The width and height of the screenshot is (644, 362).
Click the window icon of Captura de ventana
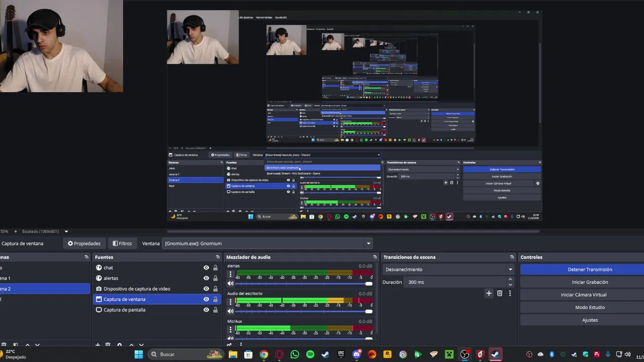[x=99, y=299]
